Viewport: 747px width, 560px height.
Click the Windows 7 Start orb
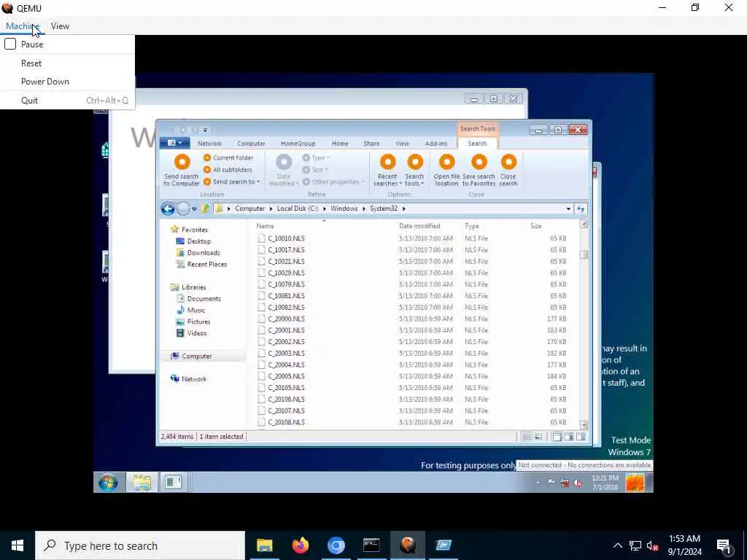click(x=109, y=483)
